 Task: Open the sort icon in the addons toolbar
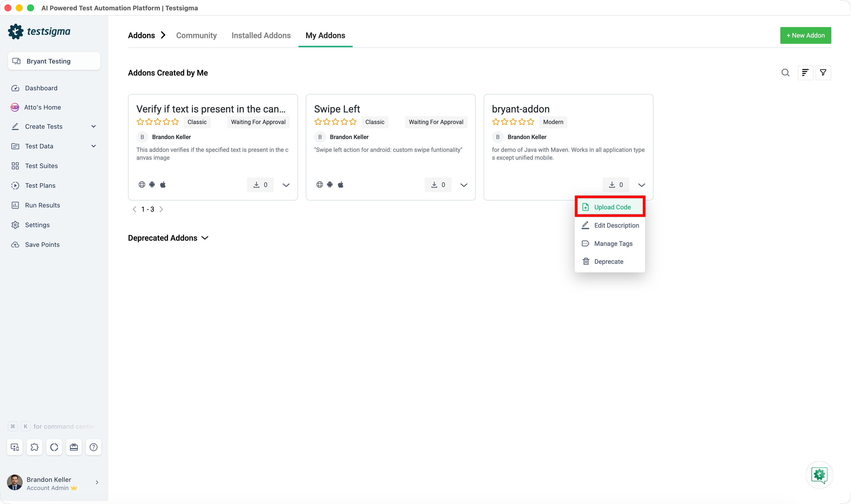(x=805, y=73)
